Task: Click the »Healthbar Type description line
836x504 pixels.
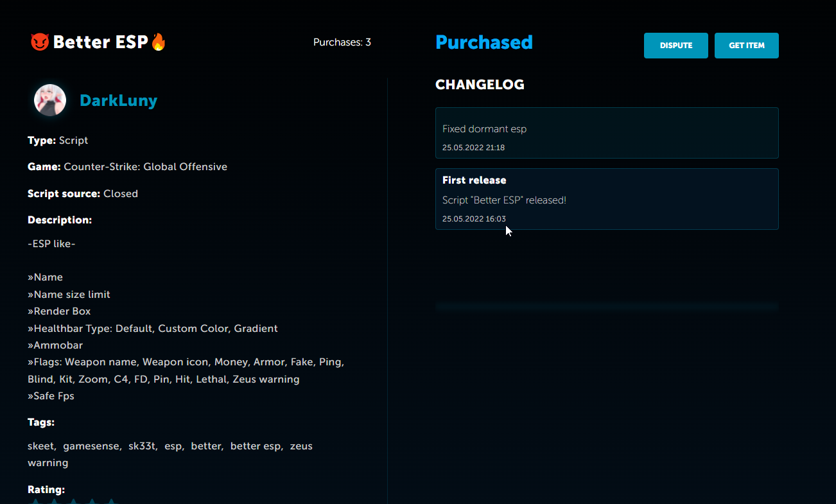Action: [x=153, y=329]
